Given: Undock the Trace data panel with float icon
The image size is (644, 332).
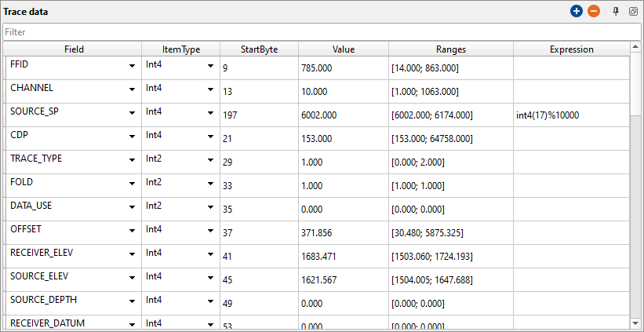Looking at the screenshot, I should point(633,11).
